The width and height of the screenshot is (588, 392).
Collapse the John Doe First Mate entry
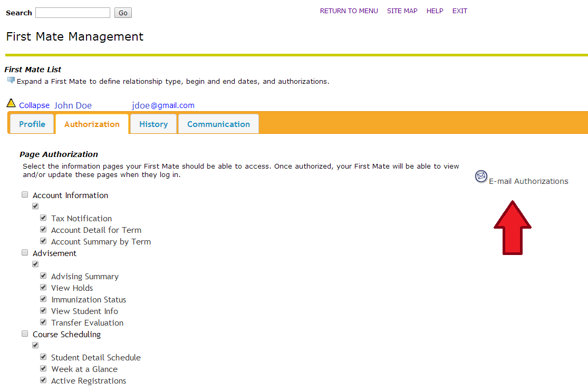coord(34,105)
